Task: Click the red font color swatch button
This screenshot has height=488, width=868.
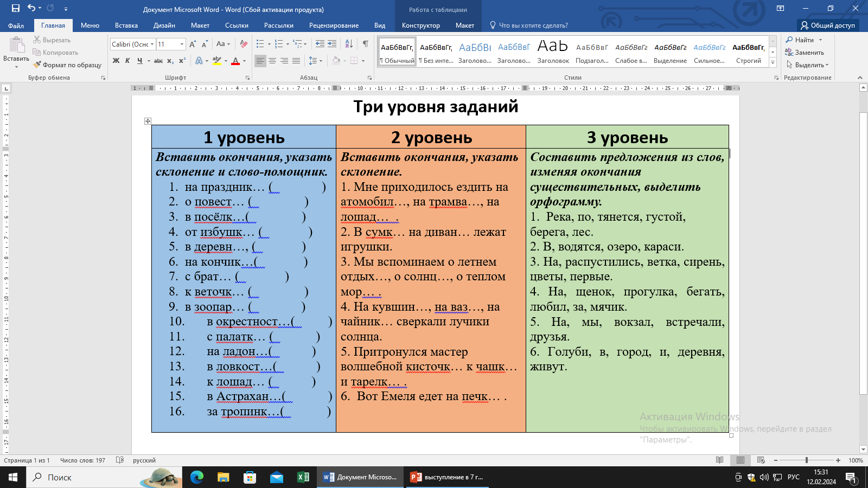Action: click(235, 61)
